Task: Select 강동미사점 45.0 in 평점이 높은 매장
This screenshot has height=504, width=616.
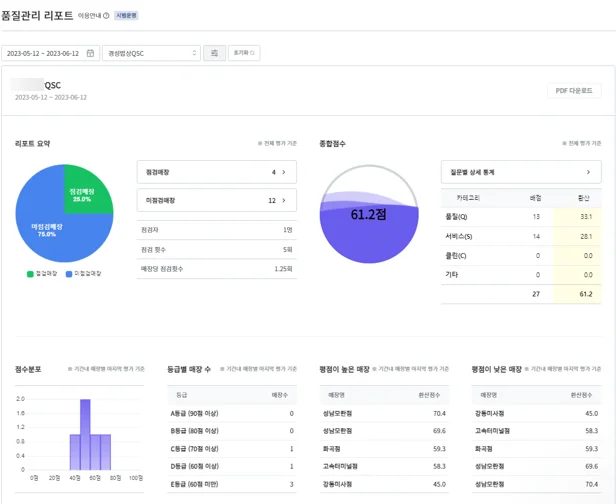Action: (384, 484)
